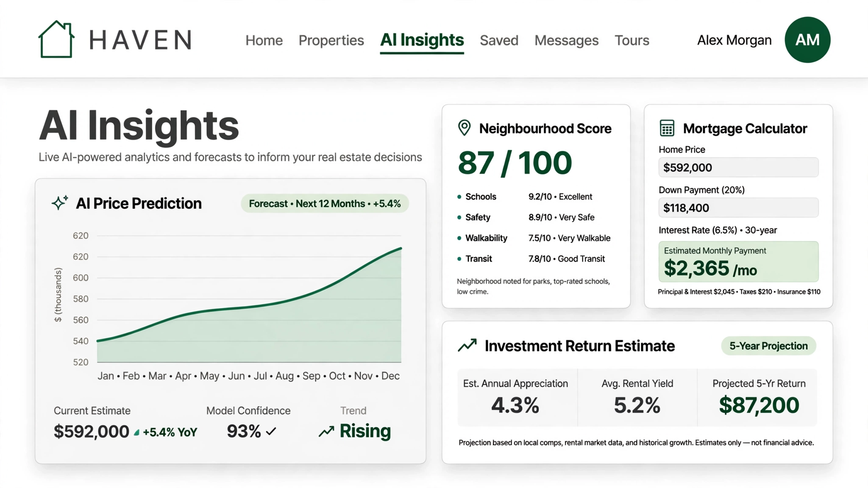Click the Schools score row

coord(534,197)
